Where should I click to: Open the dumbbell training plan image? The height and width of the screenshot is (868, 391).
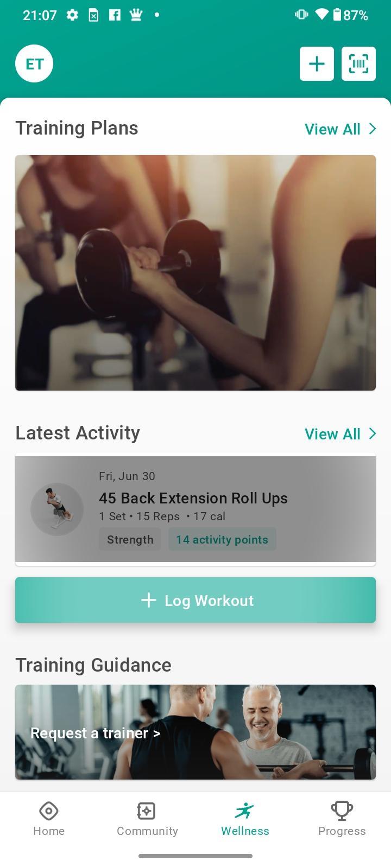(195, 273)
